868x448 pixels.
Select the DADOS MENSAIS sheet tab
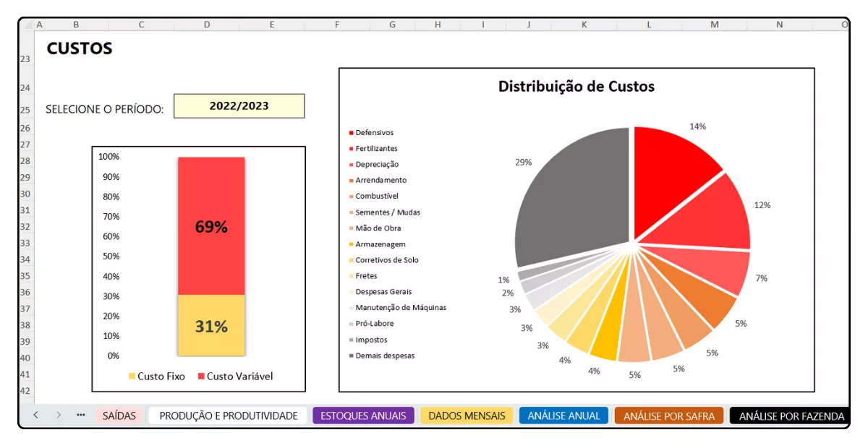click(x=467, y=416)
